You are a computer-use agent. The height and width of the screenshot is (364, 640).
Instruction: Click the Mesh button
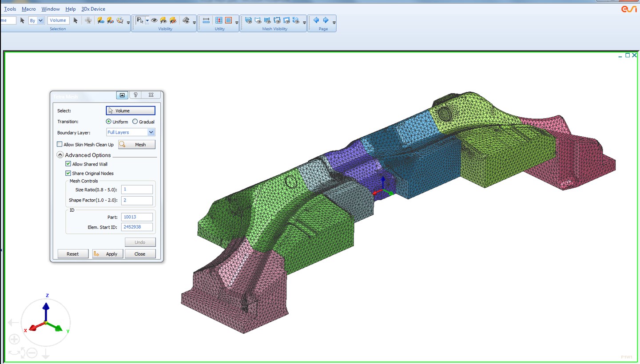click(137, 144)
